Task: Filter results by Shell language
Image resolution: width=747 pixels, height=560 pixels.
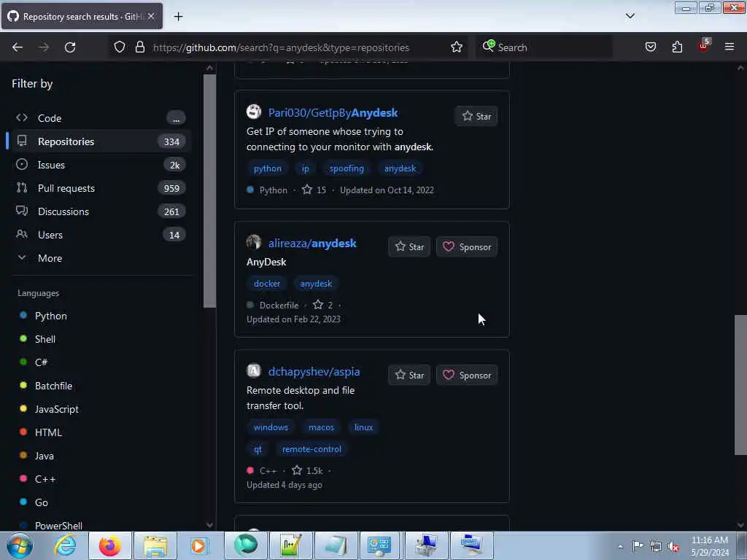Action: point(44,339)
